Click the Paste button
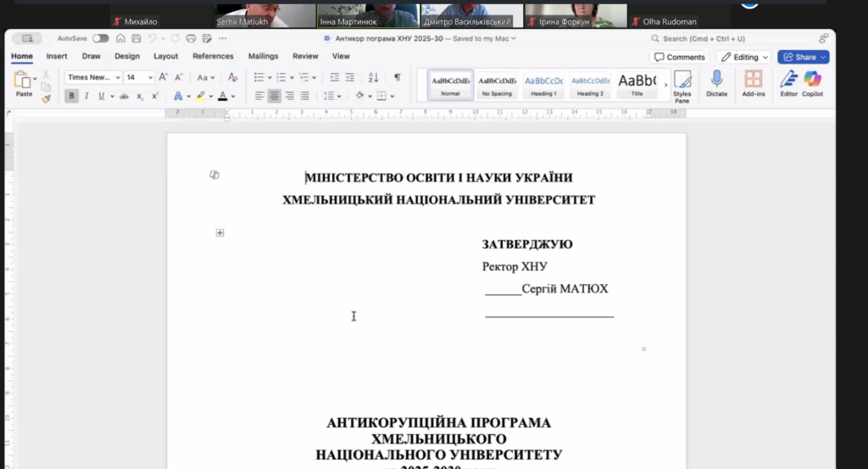Screen dimensions: 868x469 23,84
